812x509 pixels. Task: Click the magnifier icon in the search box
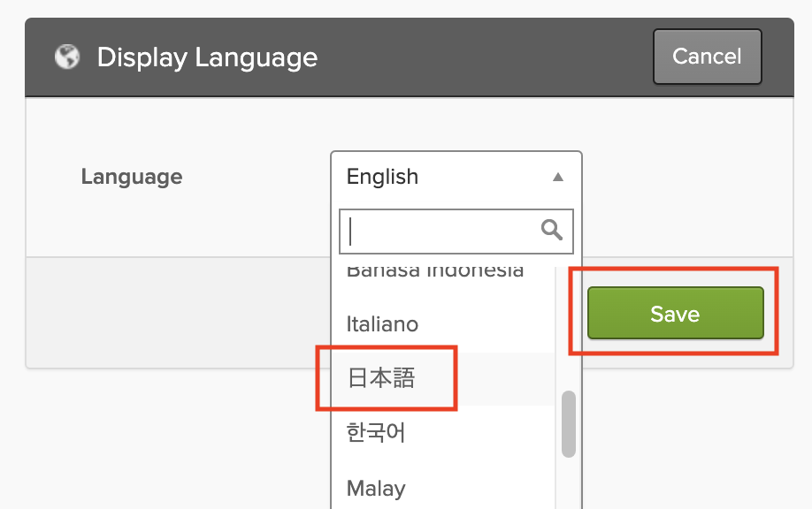(552, 231)
